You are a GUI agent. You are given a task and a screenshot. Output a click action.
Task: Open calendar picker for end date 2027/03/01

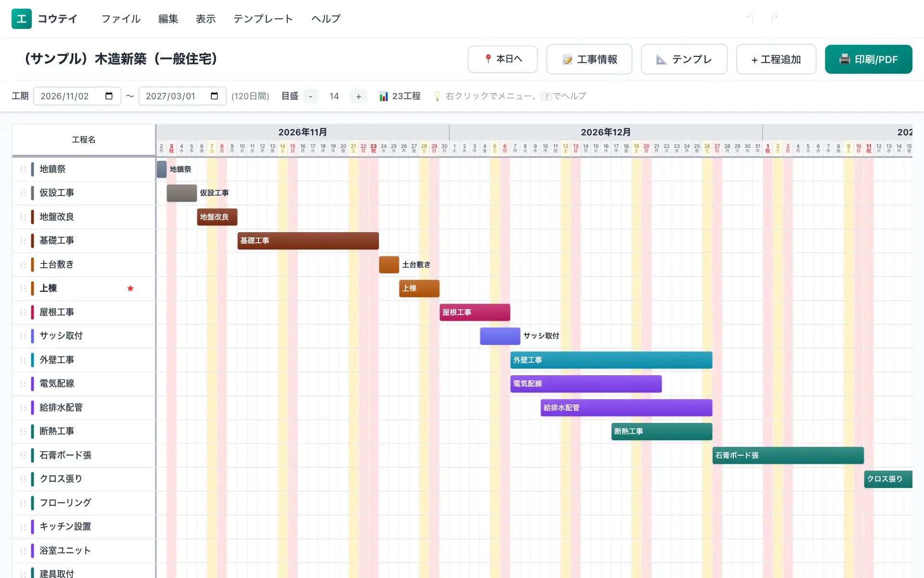pos(214,96)
